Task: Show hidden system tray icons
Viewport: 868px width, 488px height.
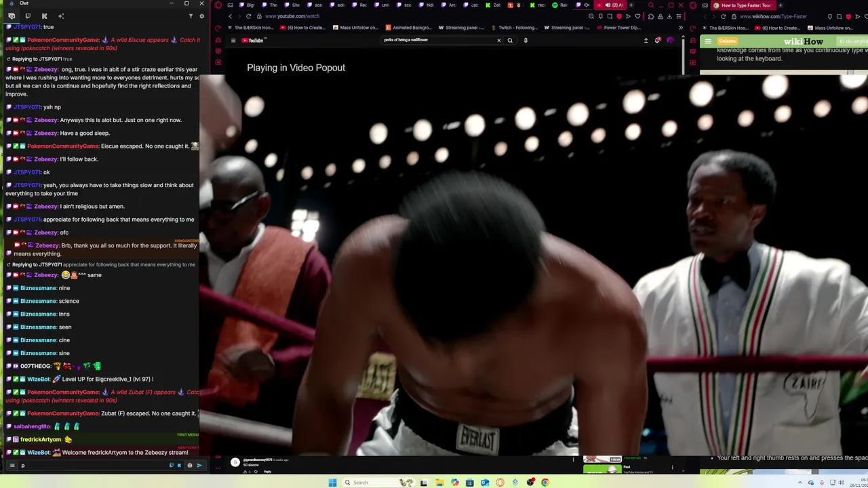Action: (801, 483)
